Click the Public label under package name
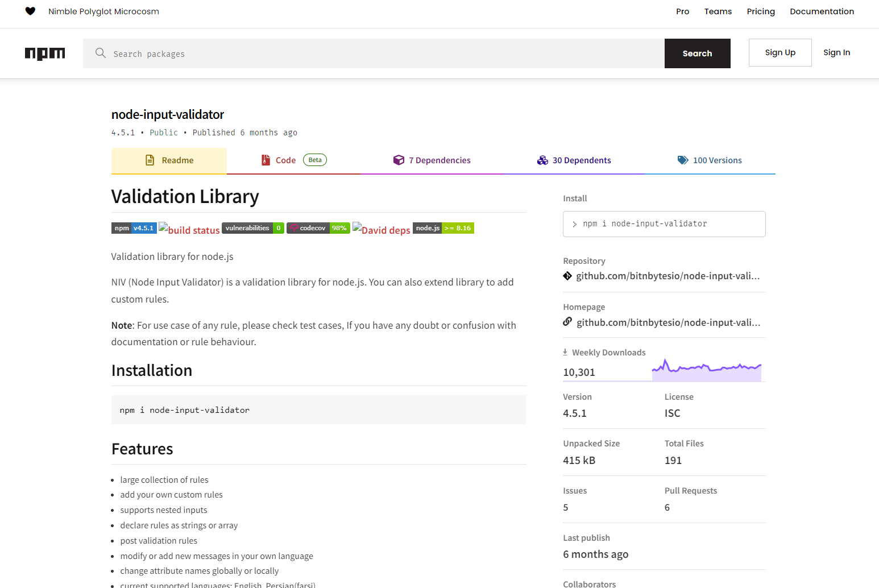Image resolution: width=879 pixels, height=588 pixels. click(x=164, y=132)
